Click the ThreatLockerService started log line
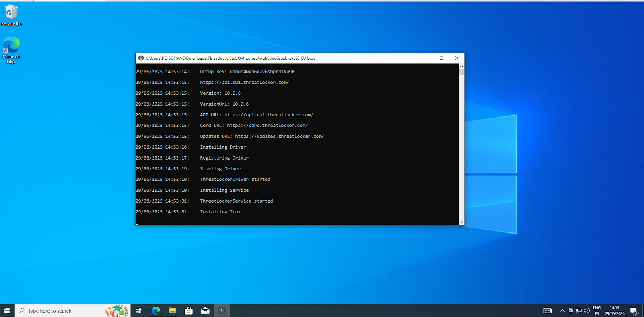This screenshot has width=644, height=317. point(204,201)
